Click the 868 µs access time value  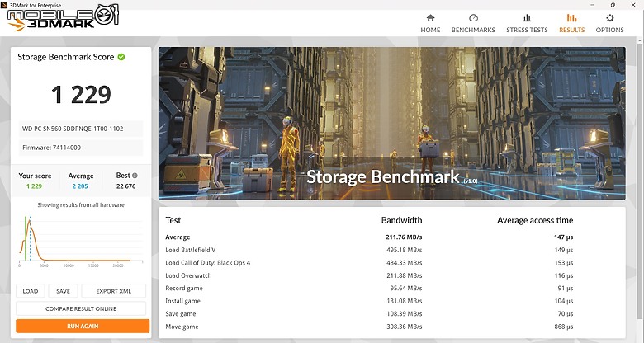pos(563,327)
